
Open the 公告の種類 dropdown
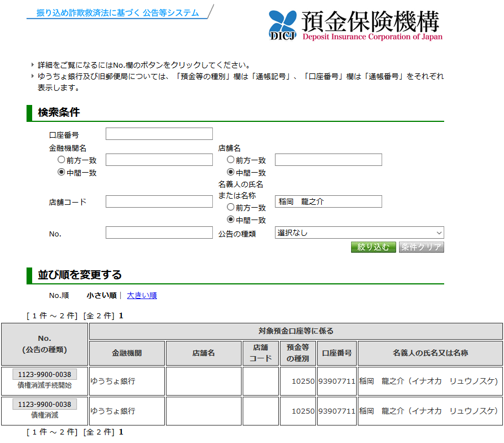tap(360, 233)
